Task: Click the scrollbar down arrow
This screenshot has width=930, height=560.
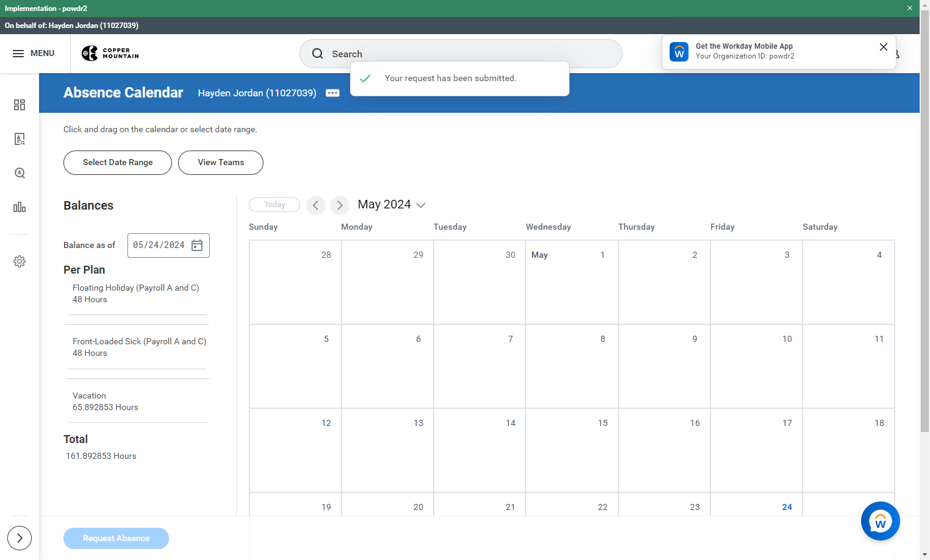Action: 925,555
